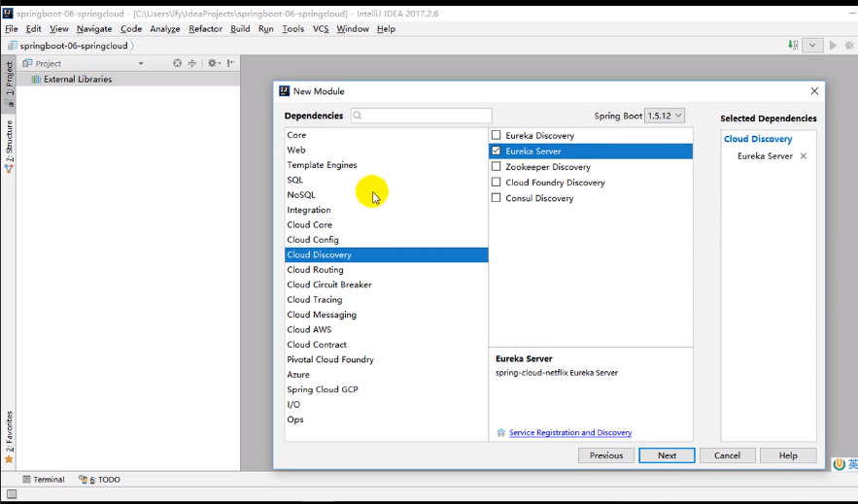Click the dialog Help button
The image size is (858, 504).
pos(788,455)
